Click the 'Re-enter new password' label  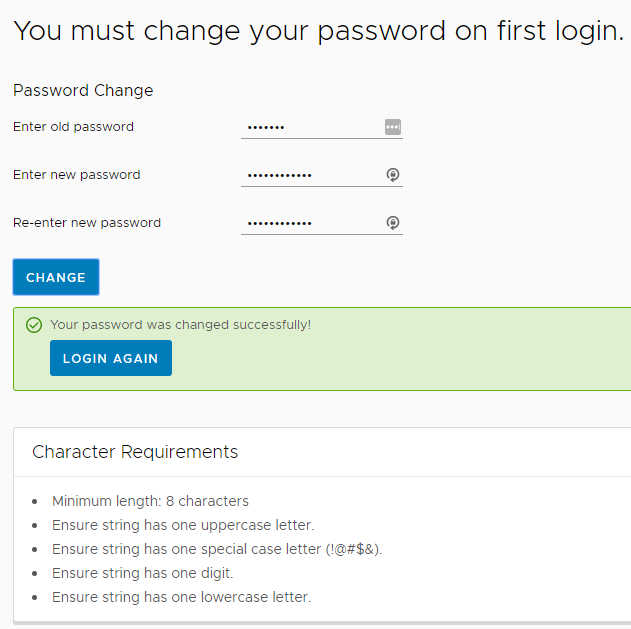click(87, 223)
